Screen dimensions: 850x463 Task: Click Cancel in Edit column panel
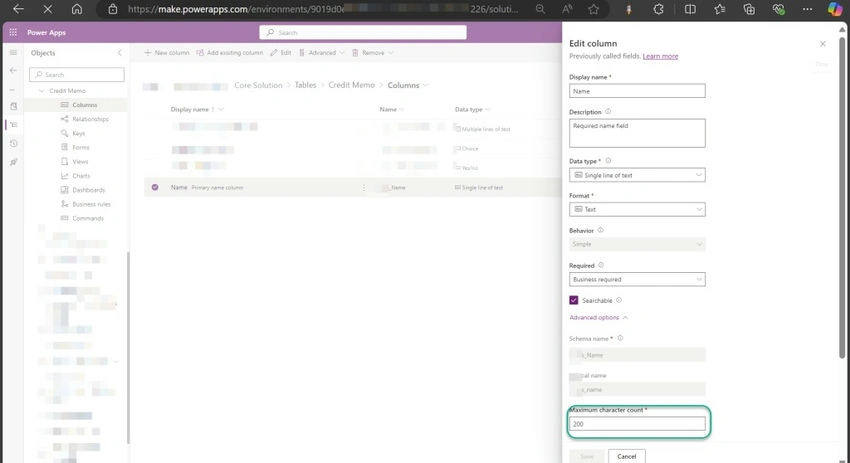click(627, 456)
